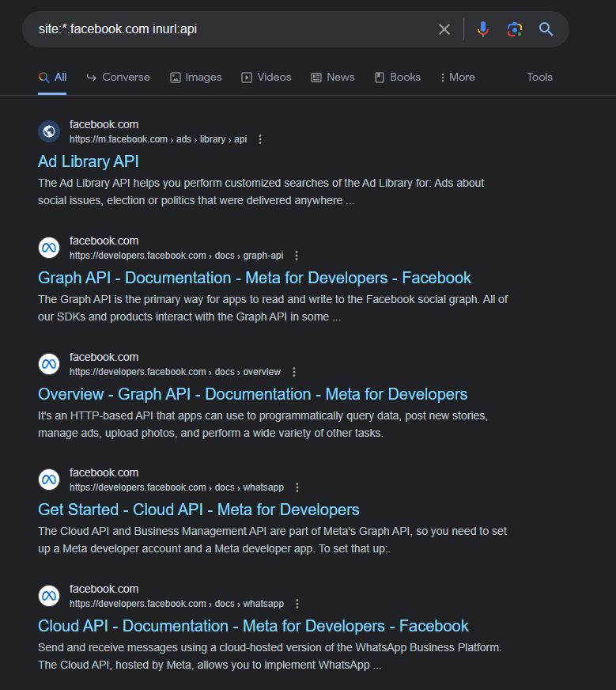Click the m.facebook.com › ads › library › api URL
Screen dimensions: 616x690
point(158,139)
